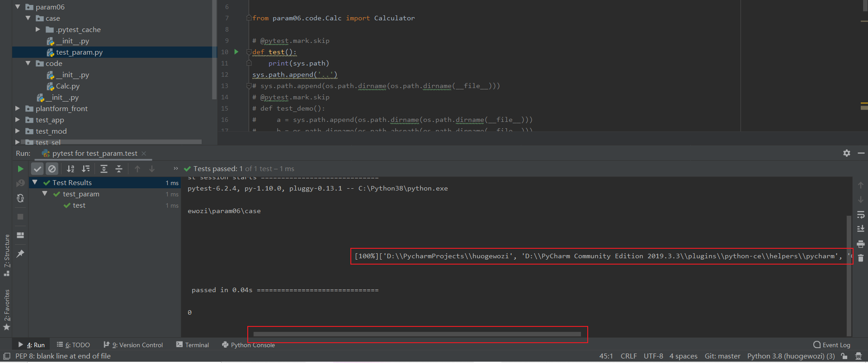The image size is (868, 363).
Task: Toggle read-only lock icon in status bar
Action: 844,356
